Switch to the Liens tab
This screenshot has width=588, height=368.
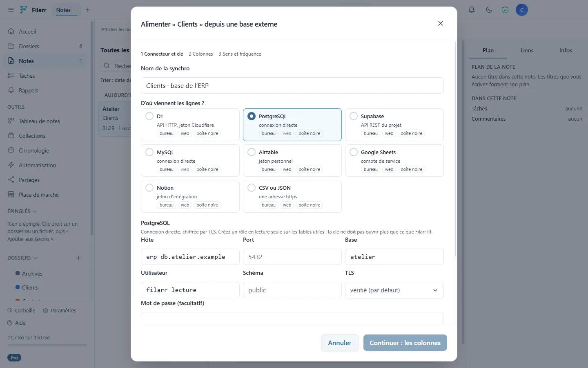click(x=527, y=50)
